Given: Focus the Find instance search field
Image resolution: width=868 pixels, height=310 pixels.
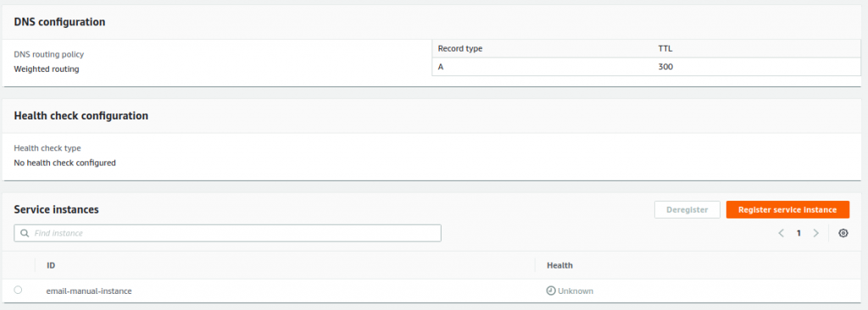Looking at the screenshot, I should click(227, 233).
